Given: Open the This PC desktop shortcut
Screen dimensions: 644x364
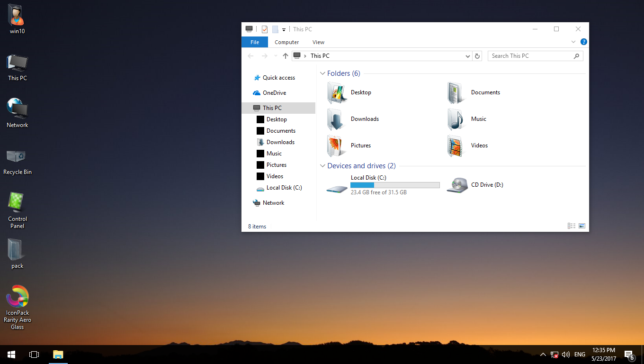Looking at the screenshot, I should (x=17, y=64).
